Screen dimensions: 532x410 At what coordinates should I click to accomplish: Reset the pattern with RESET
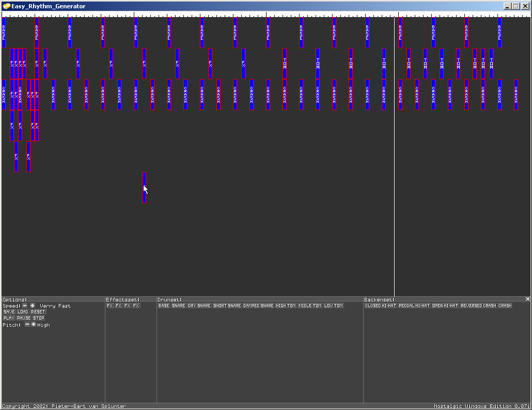38,312
